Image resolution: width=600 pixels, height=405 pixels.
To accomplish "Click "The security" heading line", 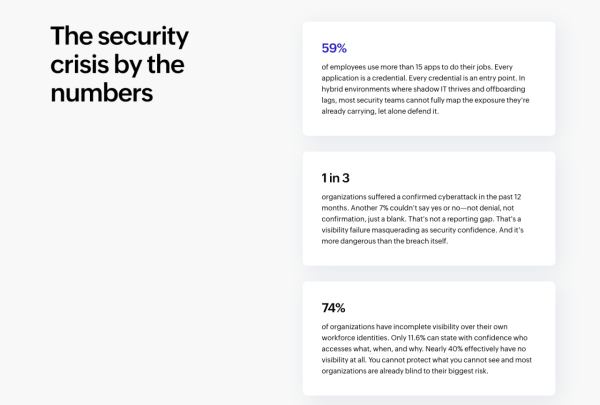I will tap(119, 37).
